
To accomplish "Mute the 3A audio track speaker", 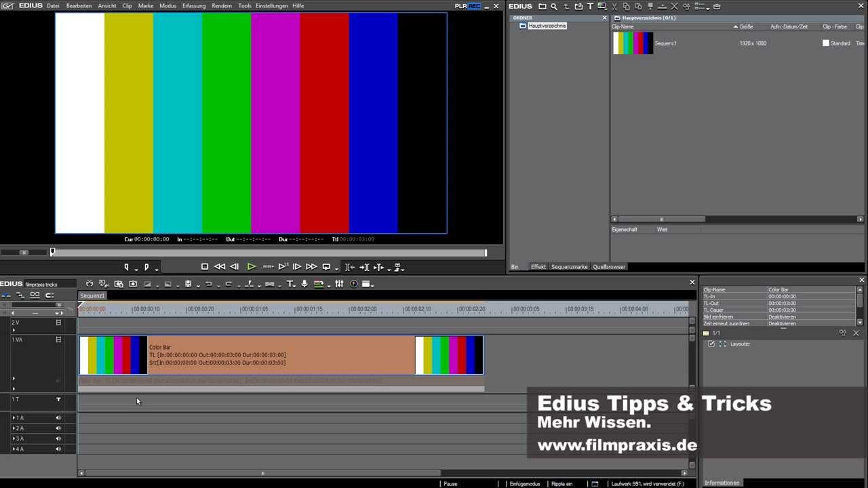I will pyautogui.click(x=58, y=439).
